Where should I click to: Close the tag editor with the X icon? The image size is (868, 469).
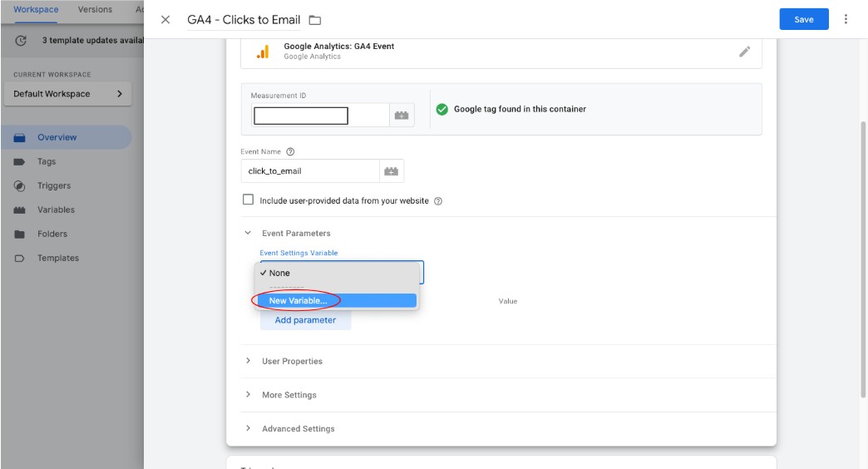click(165, 20)
